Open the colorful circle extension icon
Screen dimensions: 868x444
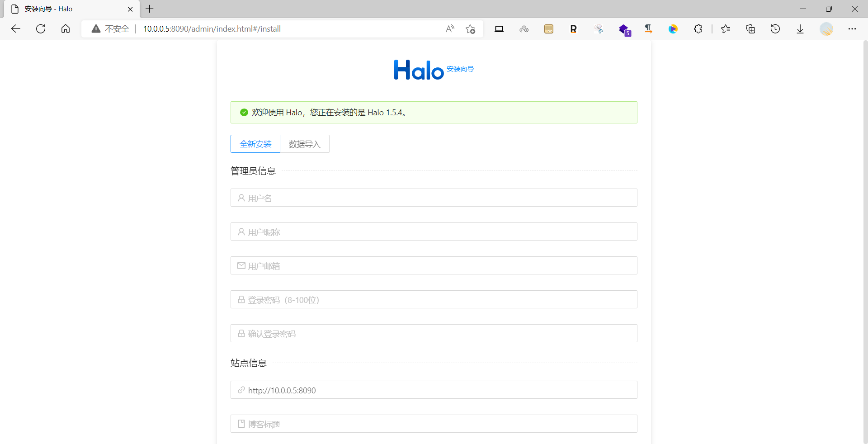click(673, 29)
